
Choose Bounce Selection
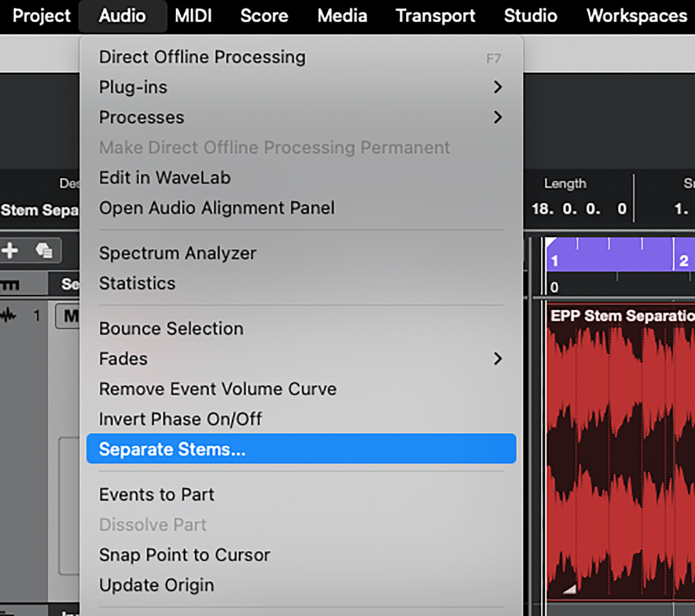(x=302, y=328)
